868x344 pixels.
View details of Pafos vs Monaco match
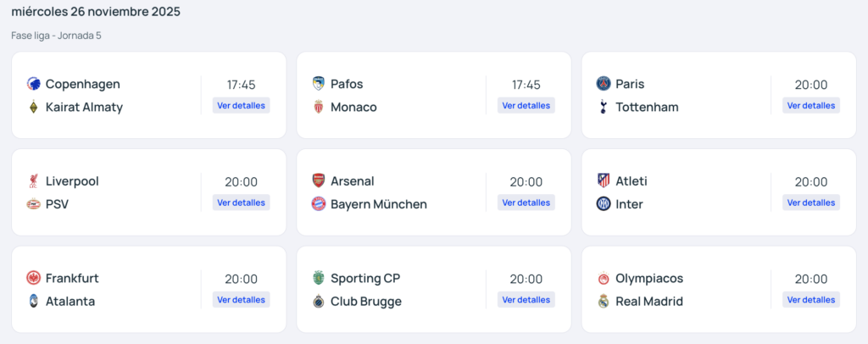tap(526, 106)
